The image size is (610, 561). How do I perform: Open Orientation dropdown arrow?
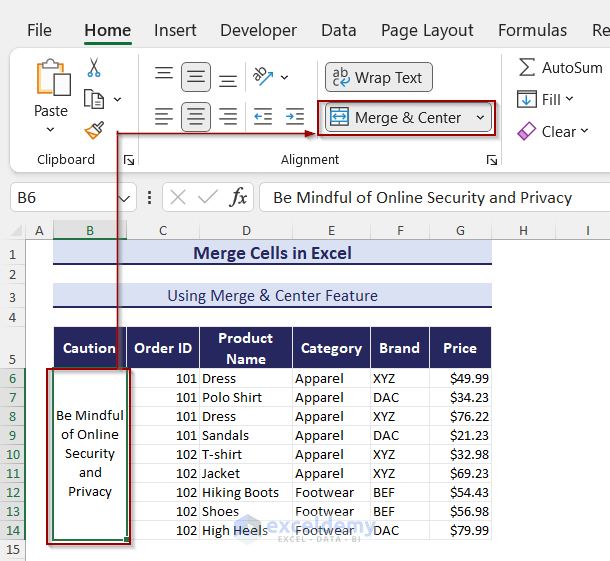[284, 77]
